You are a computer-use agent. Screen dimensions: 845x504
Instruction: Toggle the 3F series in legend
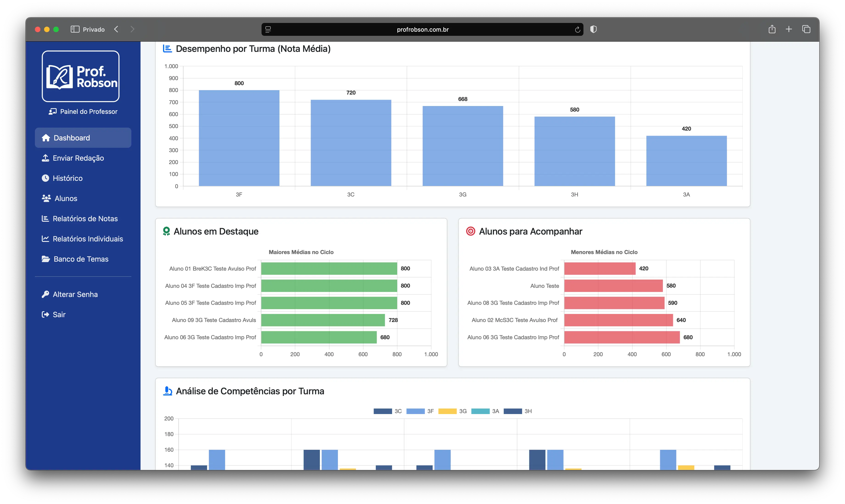pyautogui.click(x=420, y=411)
